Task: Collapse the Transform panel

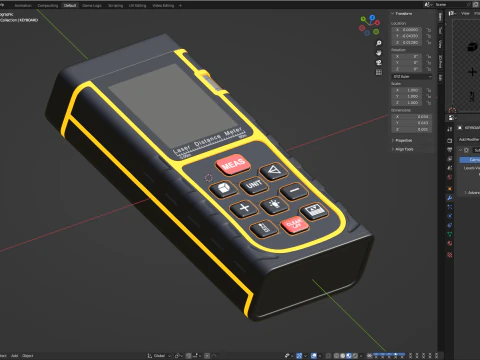Action: coord(402,14)
